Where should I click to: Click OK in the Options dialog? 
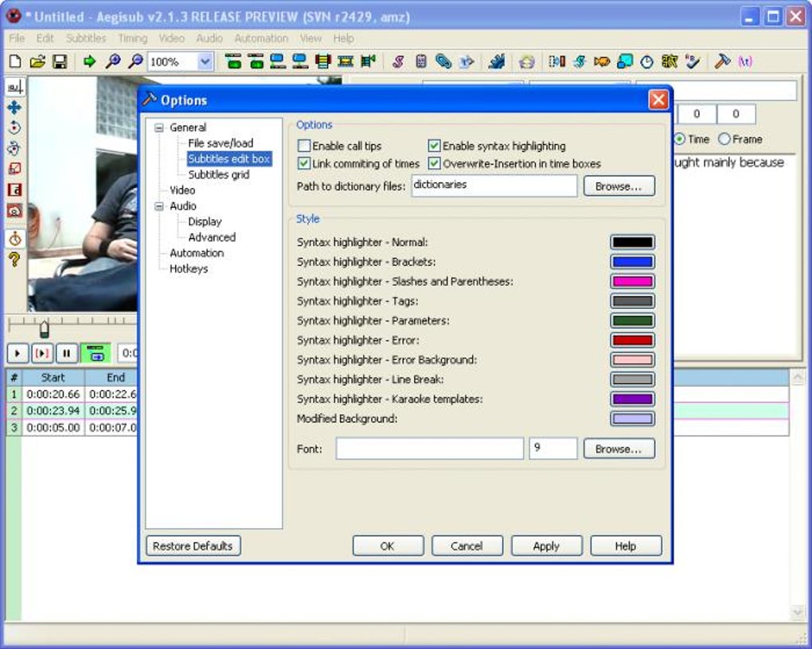pyautogui.click(x=388, y=546)
